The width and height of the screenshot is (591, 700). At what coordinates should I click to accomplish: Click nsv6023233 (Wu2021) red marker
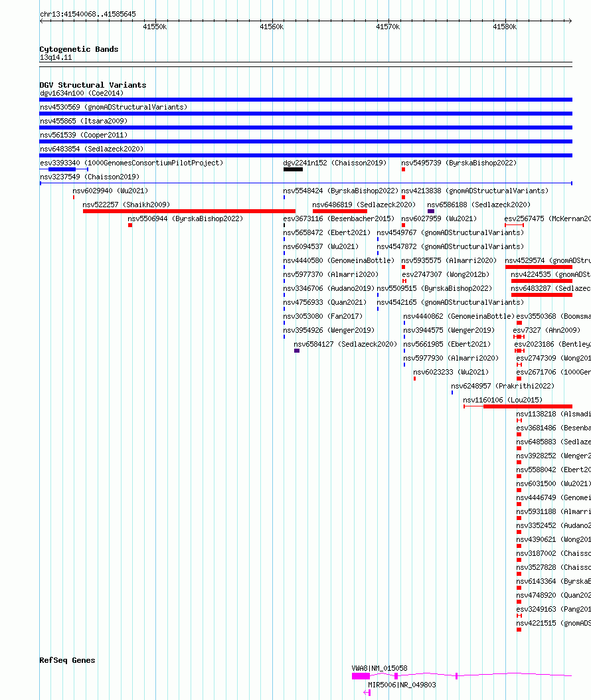coord(414,379)
